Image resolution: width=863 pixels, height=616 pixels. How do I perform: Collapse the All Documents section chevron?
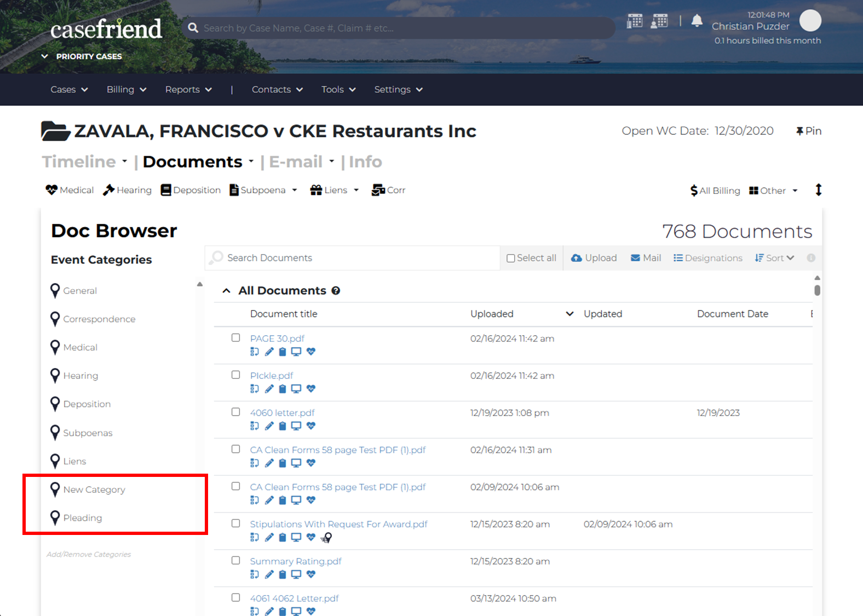(x=226, y=291)
